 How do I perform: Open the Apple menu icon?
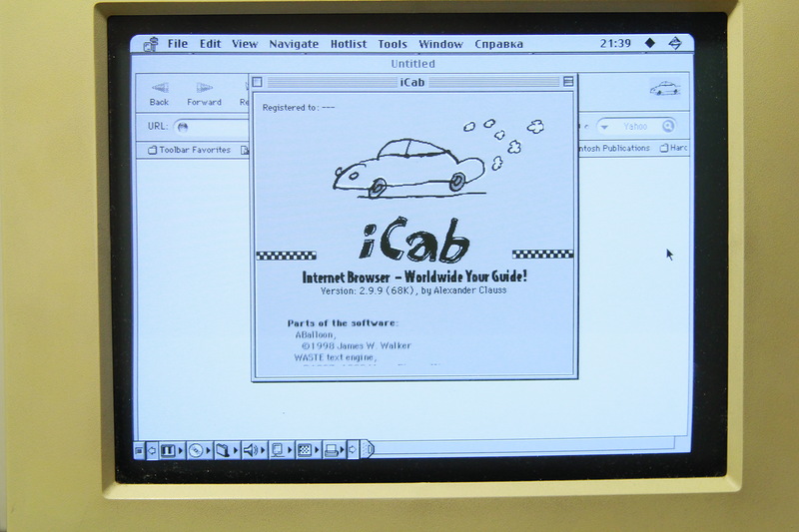pos(151,44)
